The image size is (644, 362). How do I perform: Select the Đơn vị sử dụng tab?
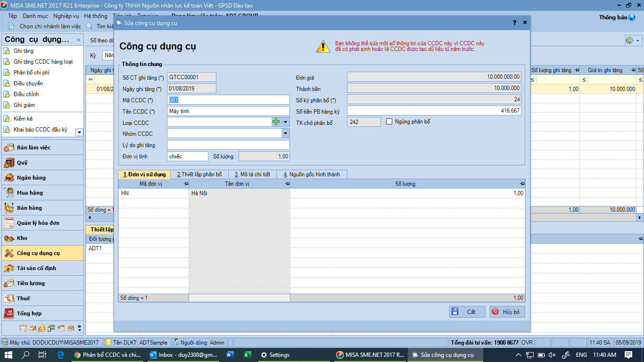[x=145, y=174]
